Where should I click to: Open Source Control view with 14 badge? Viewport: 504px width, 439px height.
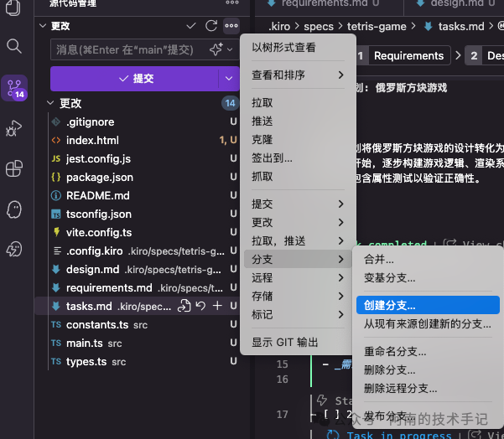[x=14, y=88]
